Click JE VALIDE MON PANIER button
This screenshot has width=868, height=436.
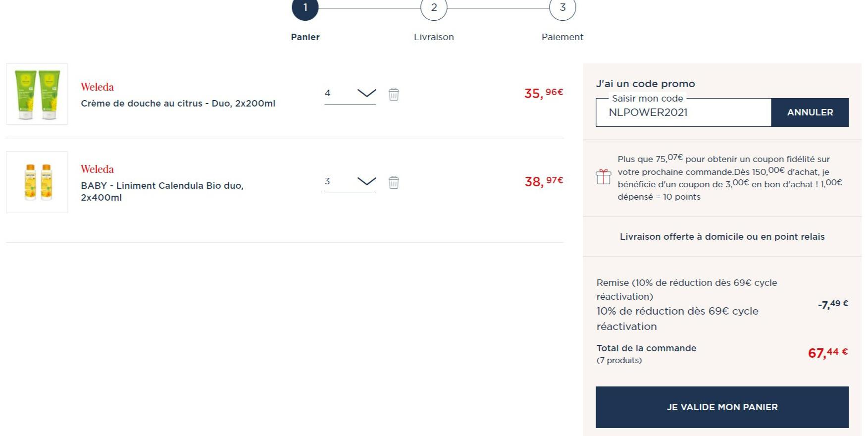pos(722,407)
